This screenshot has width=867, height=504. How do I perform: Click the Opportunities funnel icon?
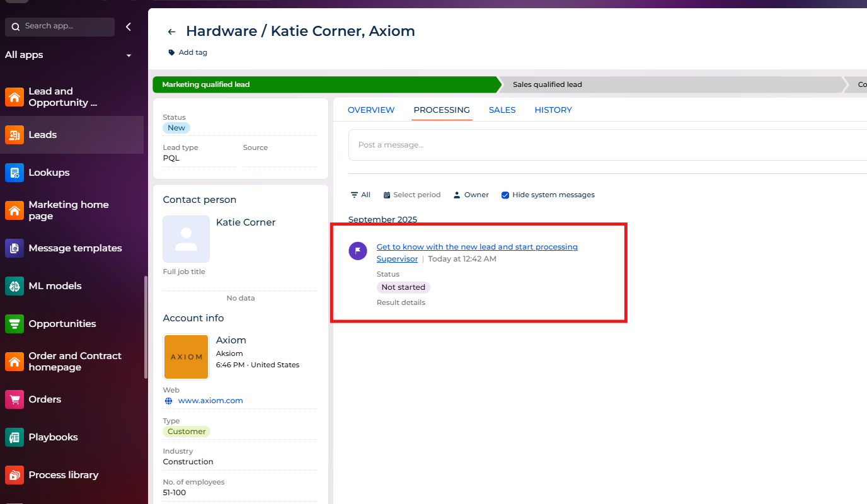pos(14,324)
